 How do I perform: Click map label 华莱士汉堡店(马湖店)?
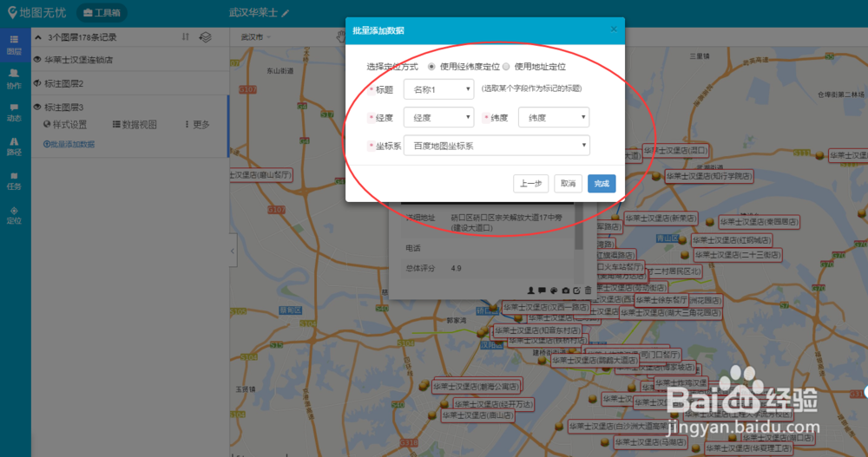(650, 442)
